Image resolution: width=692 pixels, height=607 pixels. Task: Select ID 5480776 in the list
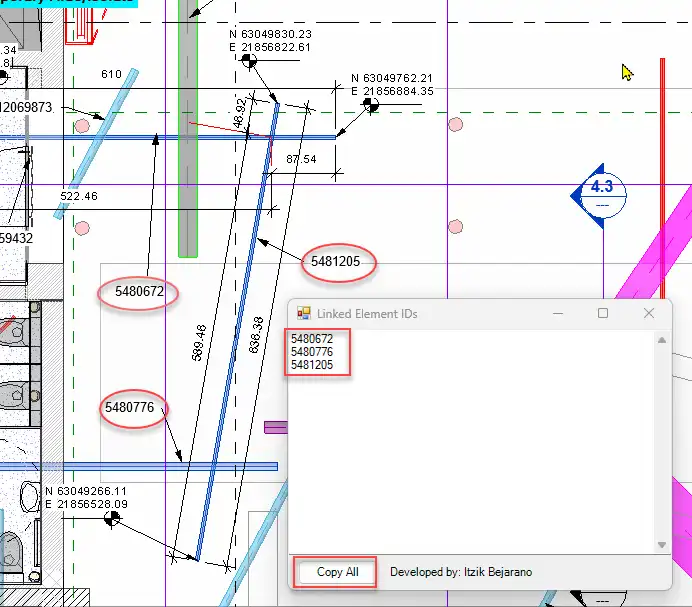click(x=311, y=352)
